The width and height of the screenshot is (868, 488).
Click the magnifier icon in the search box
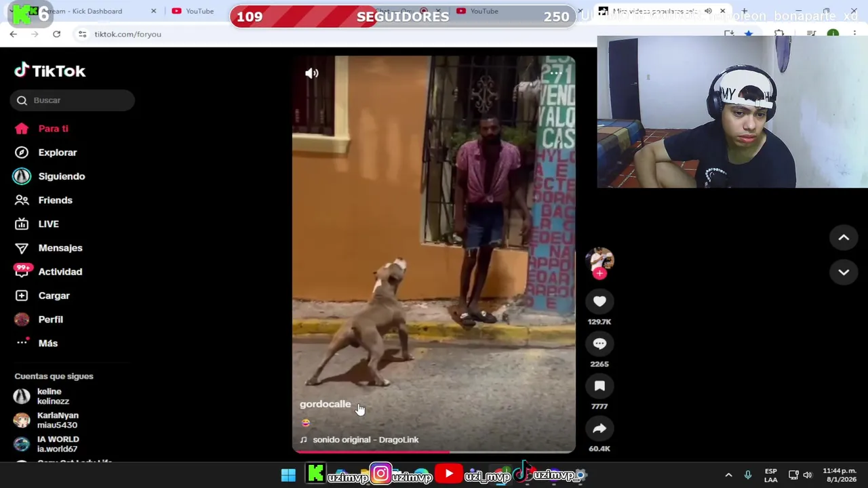tap(22, 100)
